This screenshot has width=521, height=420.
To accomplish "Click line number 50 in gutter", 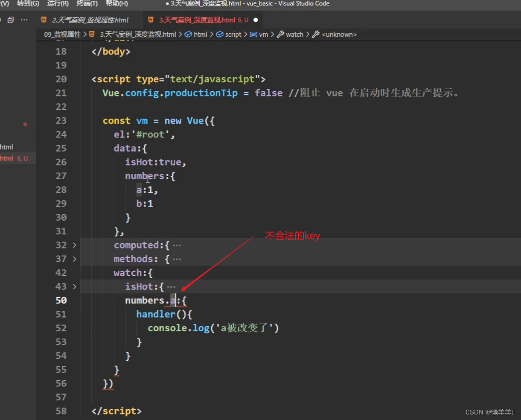I will 61,300.
